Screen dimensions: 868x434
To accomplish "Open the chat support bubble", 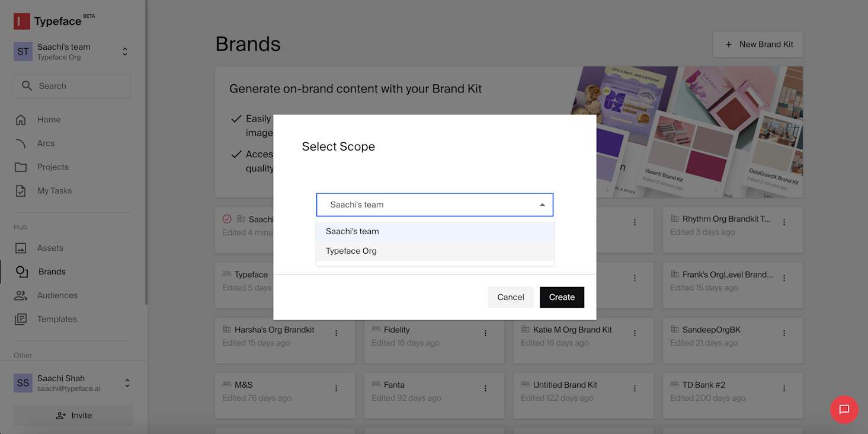I will point(844,410).
